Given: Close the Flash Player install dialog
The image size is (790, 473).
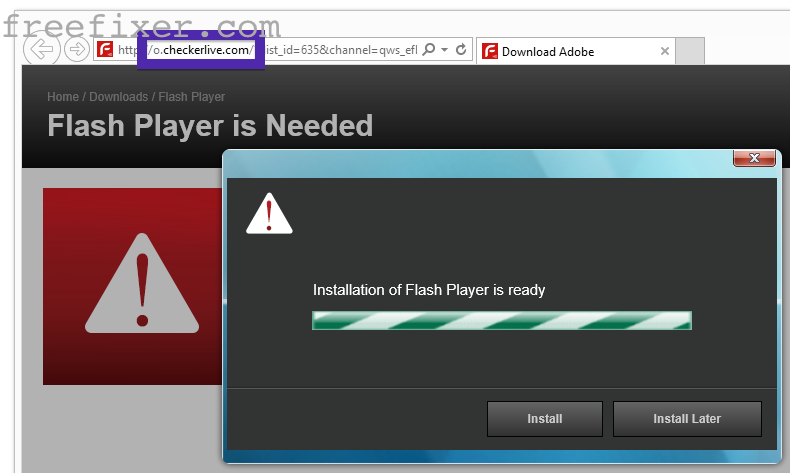Looking at the screenshot, I should coord(754,158).
